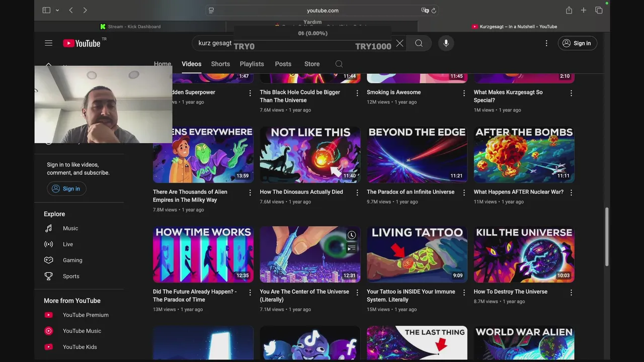Add Center of Universe video to queue
The height and width of the screenshot is (362, 644).
tap(352, 248)
